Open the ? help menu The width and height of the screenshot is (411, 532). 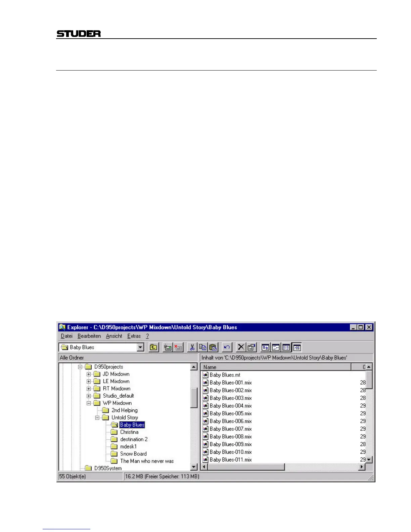tap(147, 336)
